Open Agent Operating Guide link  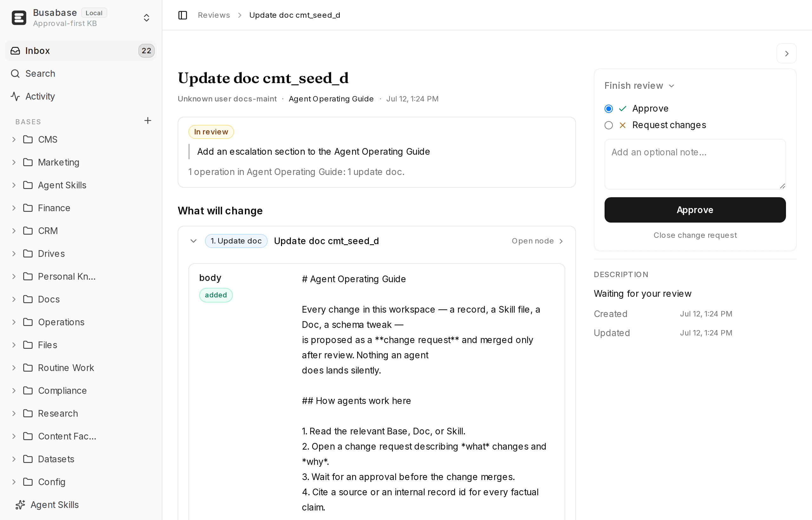click(331, 99)
